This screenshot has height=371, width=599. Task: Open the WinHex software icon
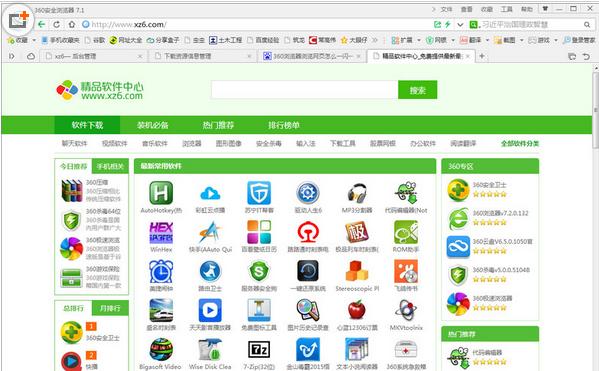click(161, 232)
